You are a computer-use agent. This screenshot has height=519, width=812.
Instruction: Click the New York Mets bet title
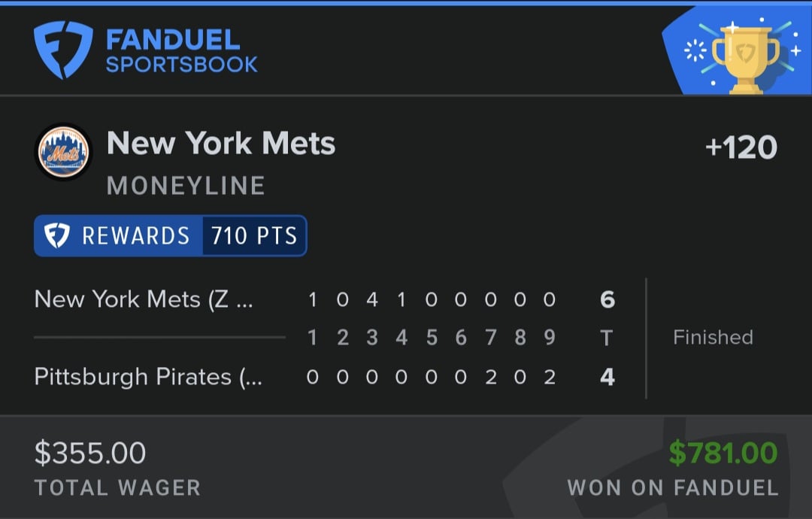pos(221,143)
